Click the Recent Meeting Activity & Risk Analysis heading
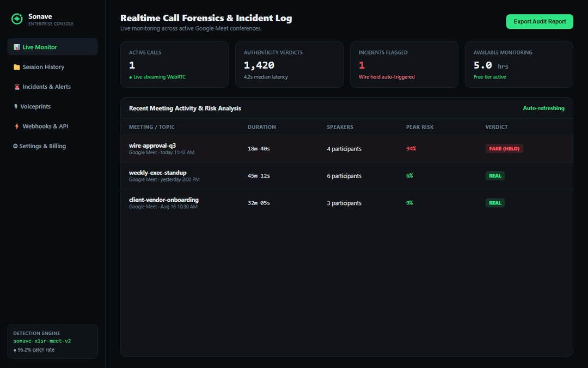The width and height of the screenshot is (588, 368). point(185,108)
